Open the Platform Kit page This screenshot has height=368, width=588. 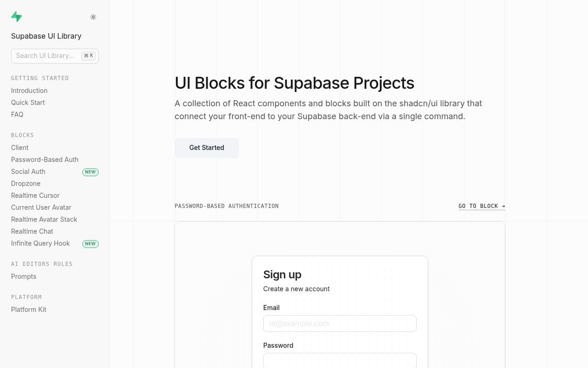[28, 310]
